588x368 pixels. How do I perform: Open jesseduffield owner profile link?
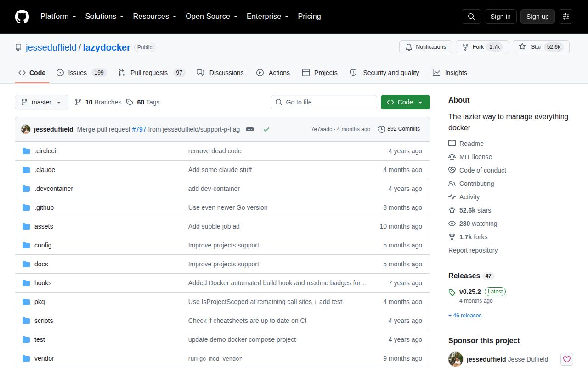tap(51, 47)
